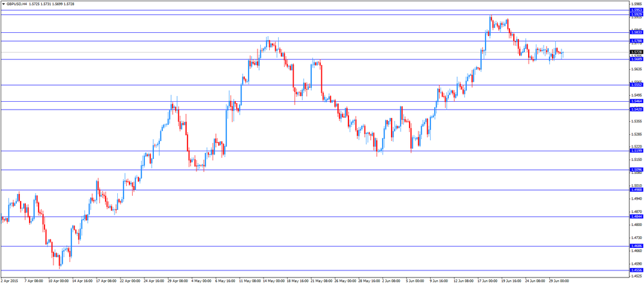Click the 29 Jun 00:00 time label
This screenshot has width=644, height=284.
click(x=558, y=281)
